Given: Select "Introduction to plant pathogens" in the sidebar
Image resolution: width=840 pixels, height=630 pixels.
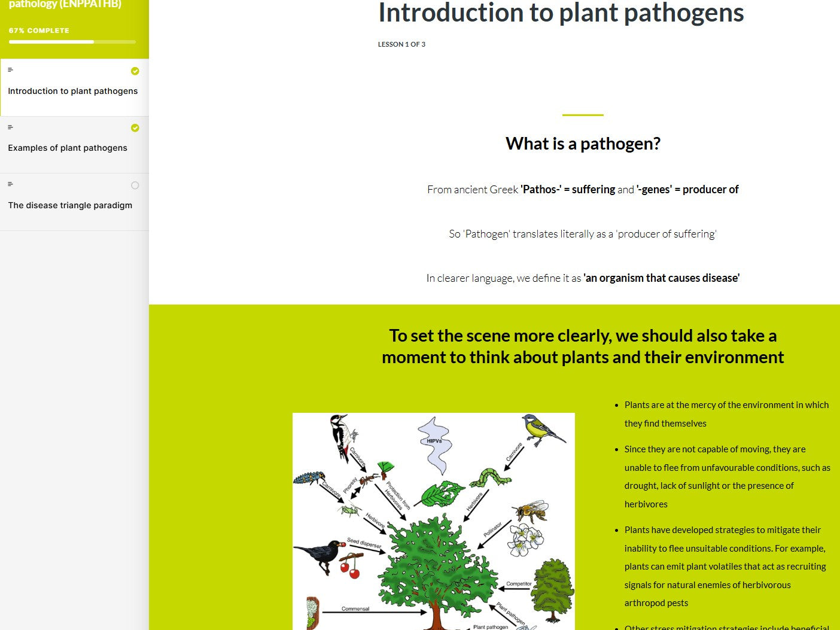Looking at the screenshot, I should pos(72,90).
